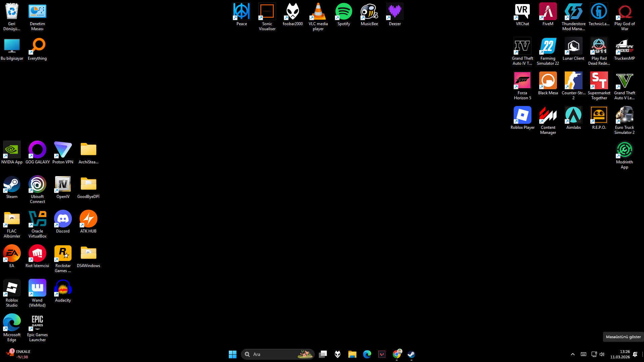Image resolution: width=644 pixels, height=362 pixels.
Task: Launch Farming Simulator 22 shortcut
Action: pyautogui.click(x=548, y=51)
